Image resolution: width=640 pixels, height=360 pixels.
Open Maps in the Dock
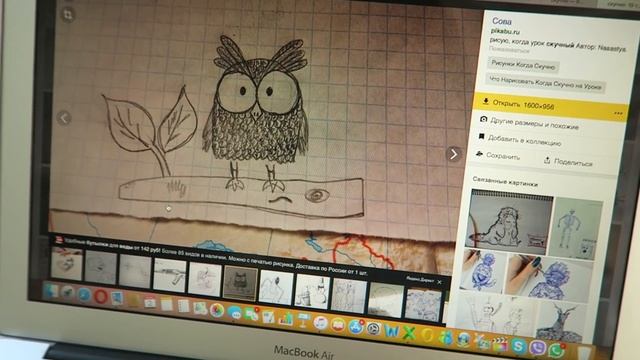coord(200,308)
